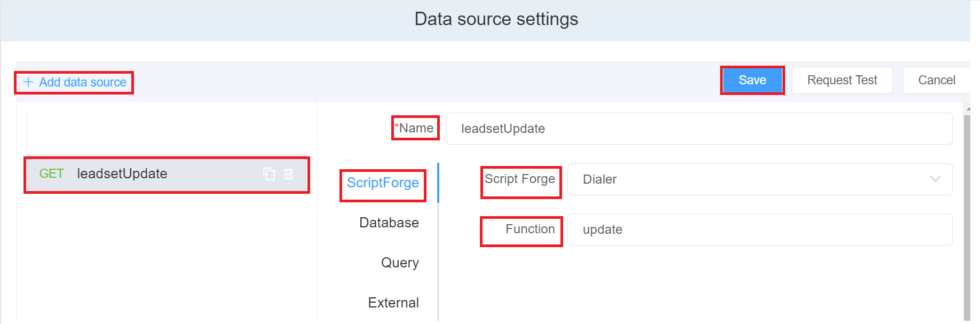Expand the Script Forge Dialer dropdown
The image size is (980, 324).
pyautogui.click(x=759, y=179)
